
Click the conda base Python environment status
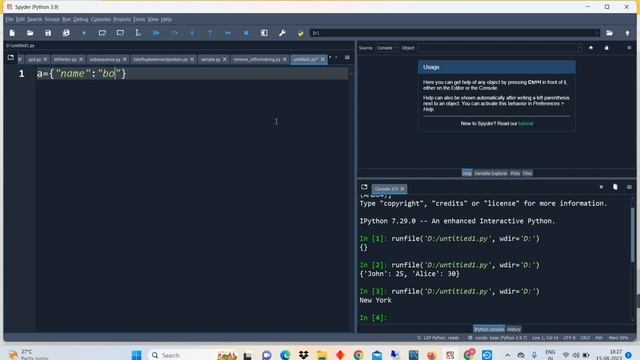[x=497, y=338]
